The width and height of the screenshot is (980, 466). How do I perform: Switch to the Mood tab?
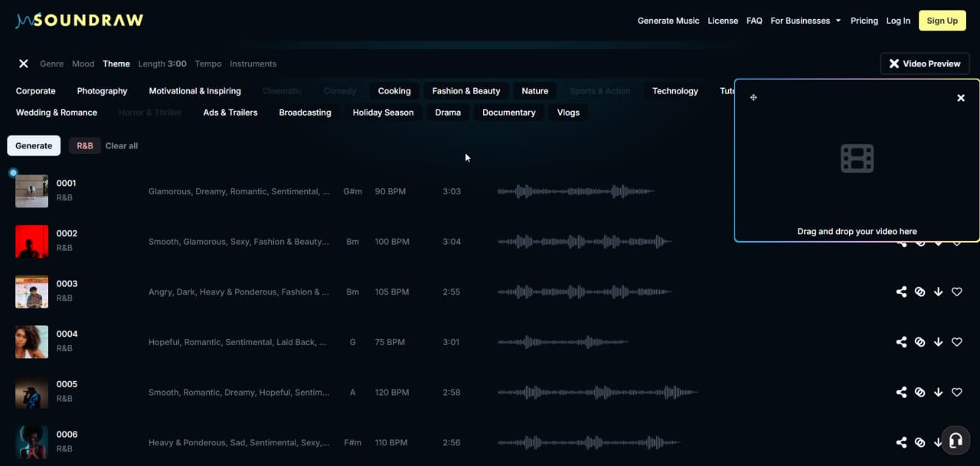tap(83, 64)
